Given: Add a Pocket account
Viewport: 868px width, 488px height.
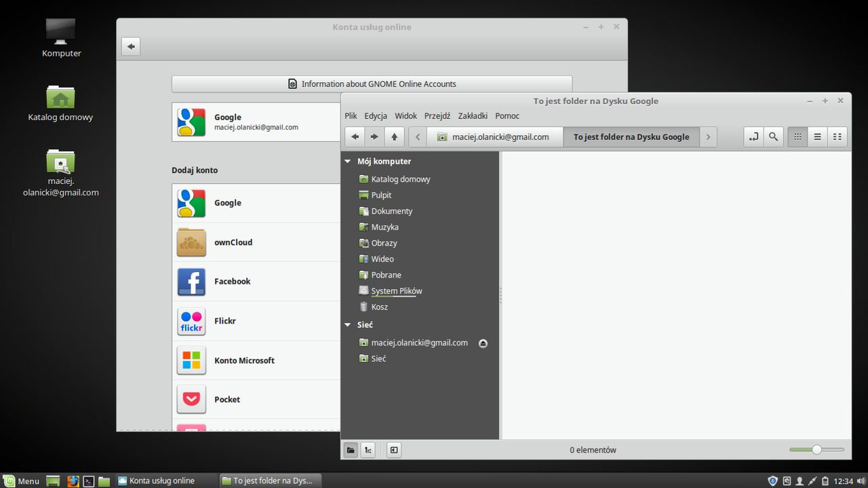Looking at the screenshot, I should click(256, 400).
